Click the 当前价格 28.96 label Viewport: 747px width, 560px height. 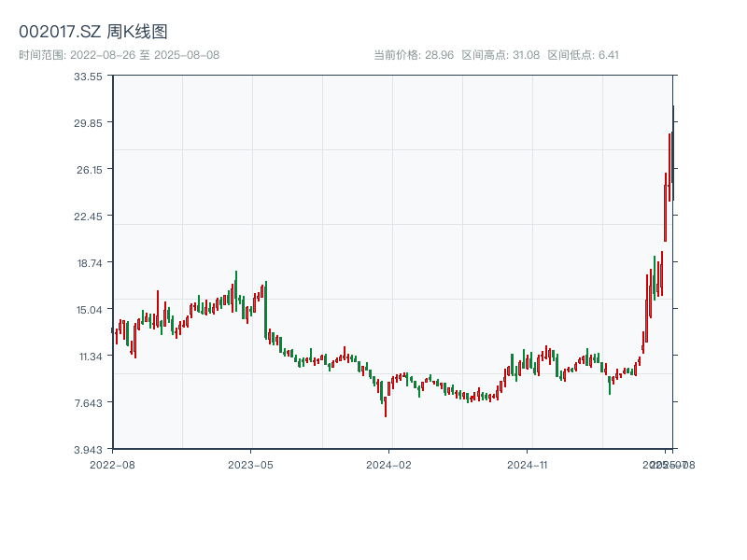[413, 55]
